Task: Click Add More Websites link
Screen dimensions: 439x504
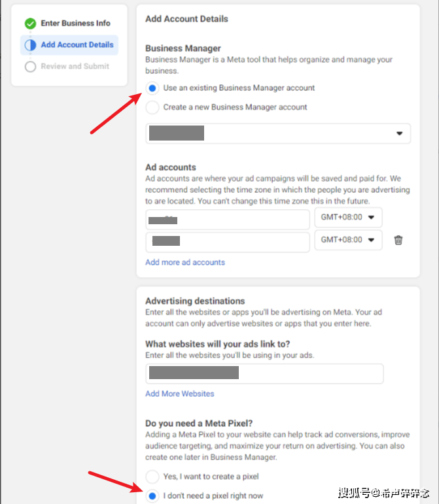Action: (180, 394)
